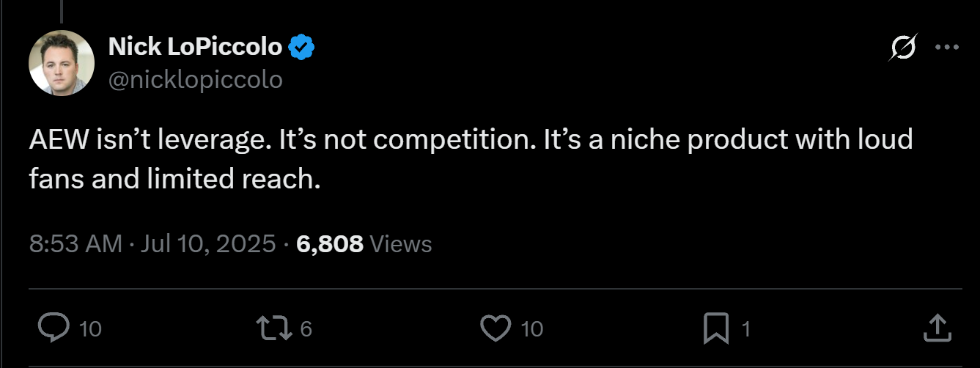Viewport: 980px width, 368px height.
Task: Like the post with the heart icon
Action: 495,328
